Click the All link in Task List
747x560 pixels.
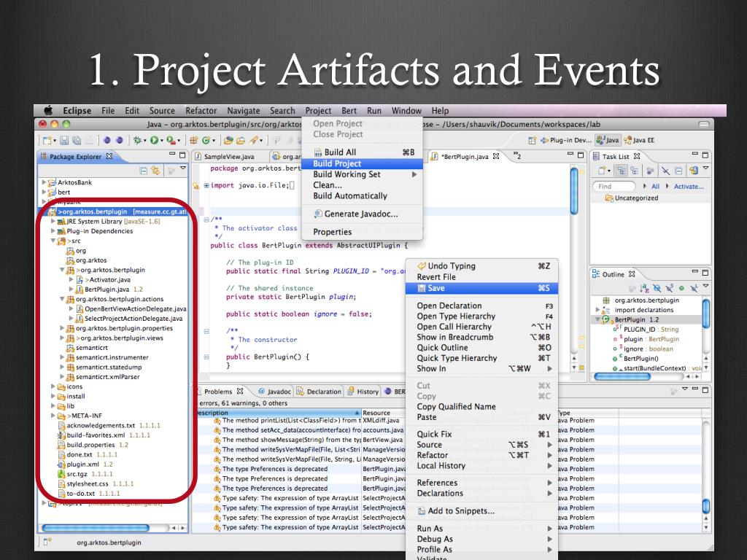[x=656, y=186]
